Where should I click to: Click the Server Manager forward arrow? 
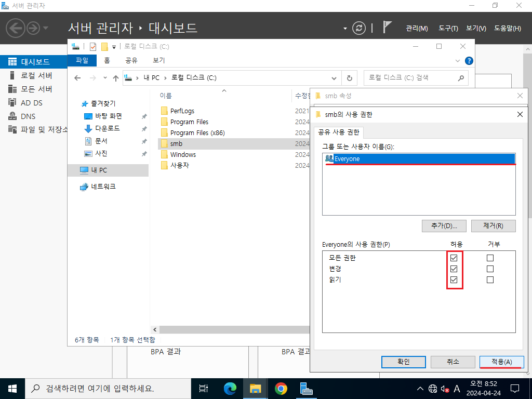click(33, 28)
